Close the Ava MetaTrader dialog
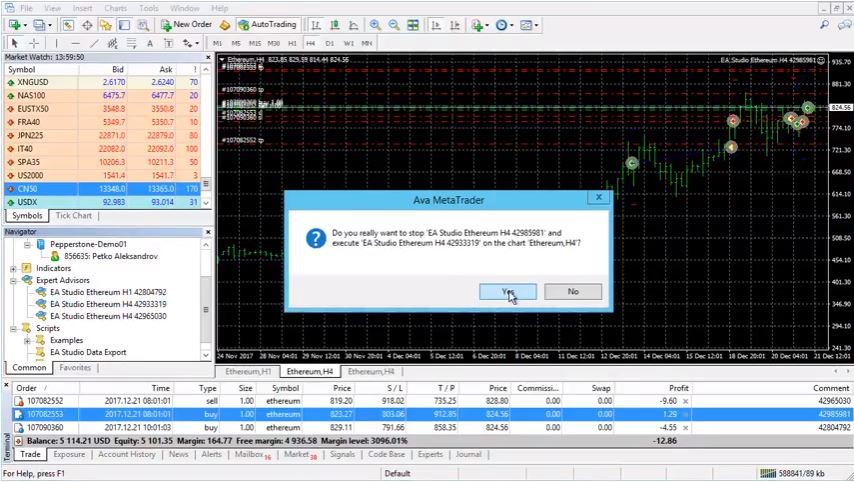Image resolution: width=854 pixels, height=482 pixels. [x=599, y=197]
